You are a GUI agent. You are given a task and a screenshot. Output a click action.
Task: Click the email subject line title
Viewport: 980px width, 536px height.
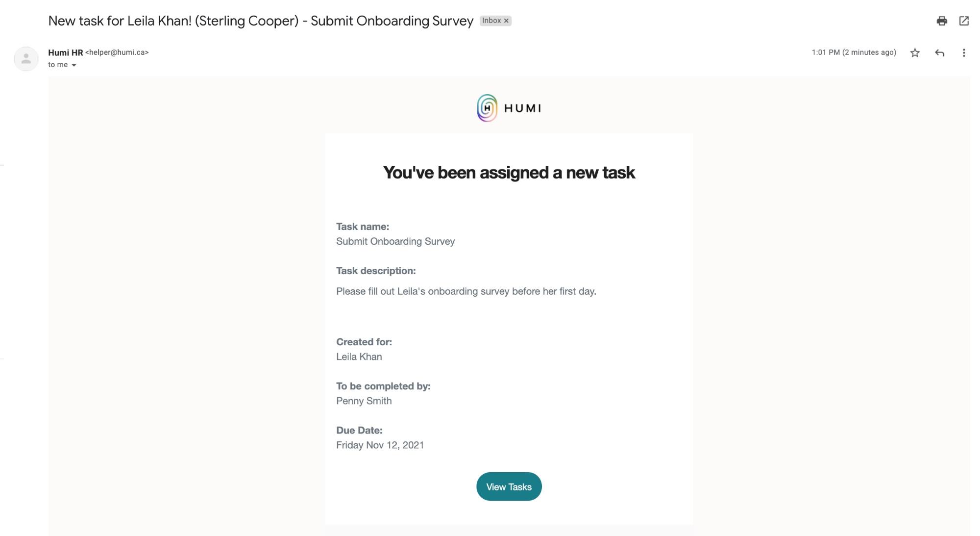tap(261, 21)
